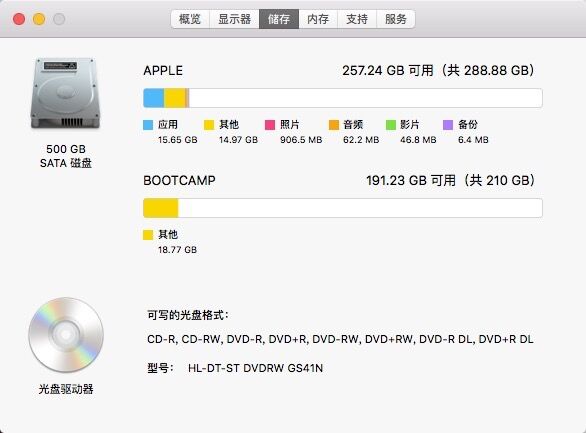This screenshot has width=586, height=433.
Task: Click the HL-DT-ST DVDRW GS41N model text
Action: click(255, 368)
